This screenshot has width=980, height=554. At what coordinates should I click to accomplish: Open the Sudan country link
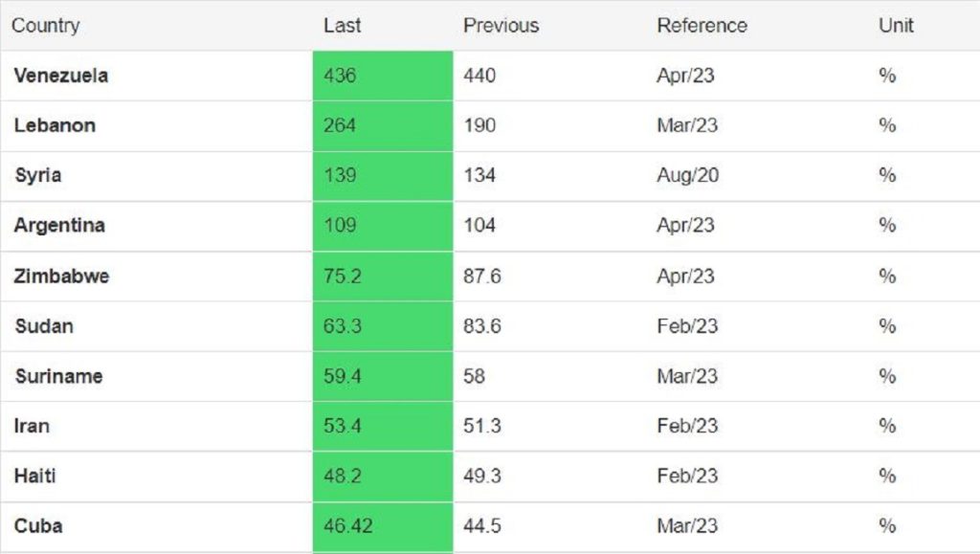pyautogui.click(x=44, y=326)
